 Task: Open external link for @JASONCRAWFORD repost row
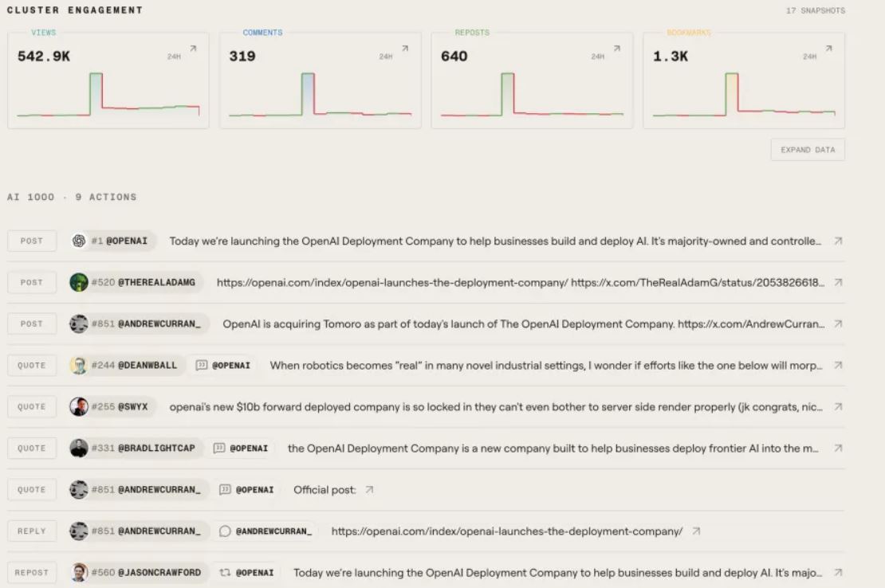tap(838, 572)
